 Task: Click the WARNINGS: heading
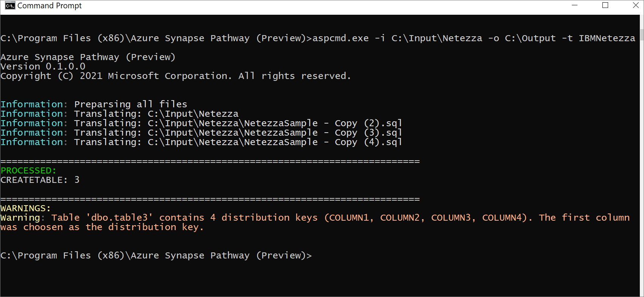[26, 208]
